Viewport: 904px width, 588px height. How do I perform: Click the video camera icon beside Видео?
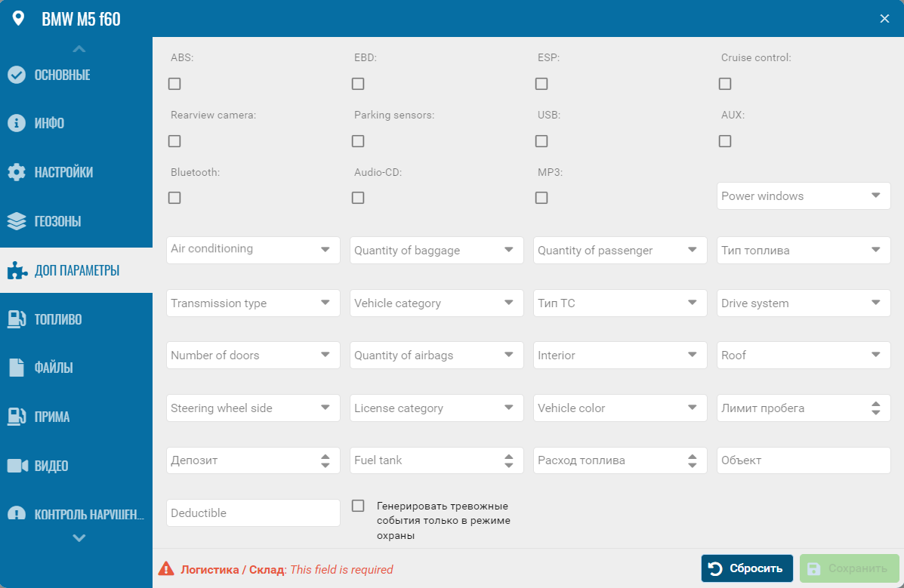point(17,465)
